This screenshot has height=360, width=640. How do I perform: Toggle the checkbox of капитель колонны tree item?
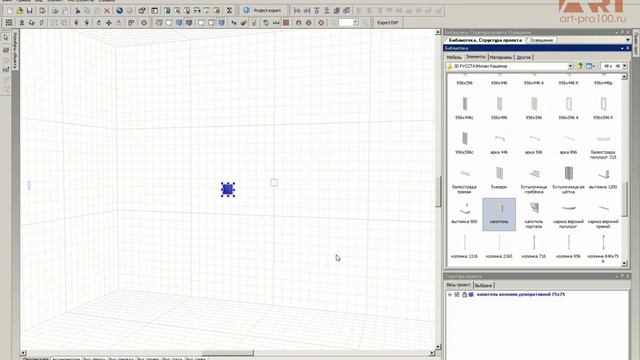(x=457, y=294)
